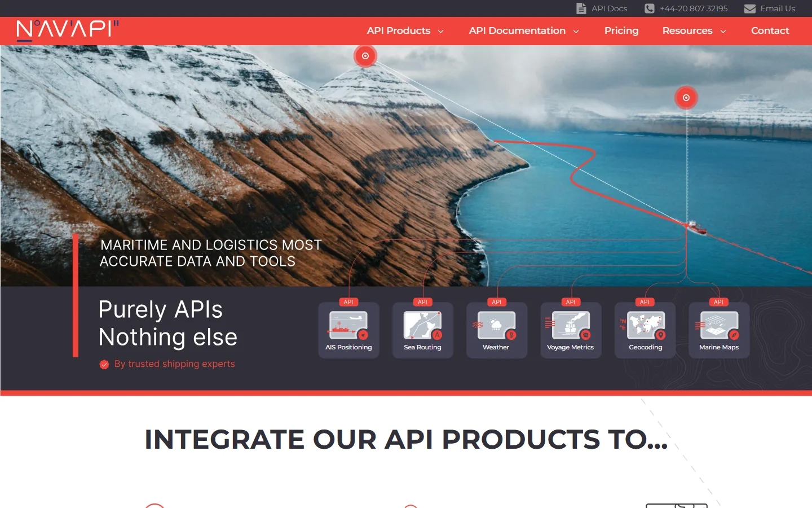Click 'By trusted shipping experts' text
812x508 pixels.
(175, 364)
